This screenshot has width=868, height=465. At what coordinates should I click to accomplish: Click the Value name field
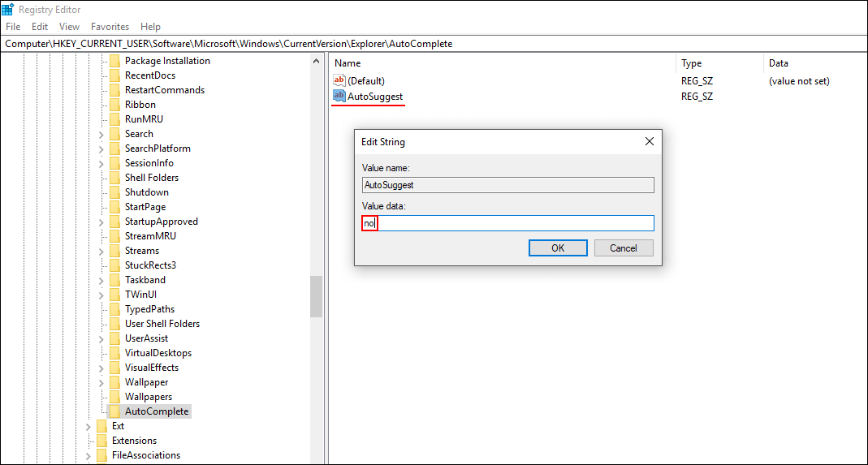click(x=507, y=185)
